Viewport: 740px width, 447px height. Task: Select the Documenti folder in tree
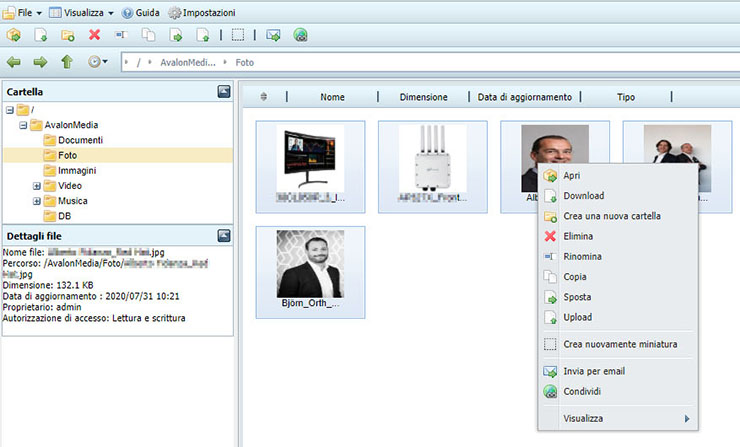[x=80, y=140]
